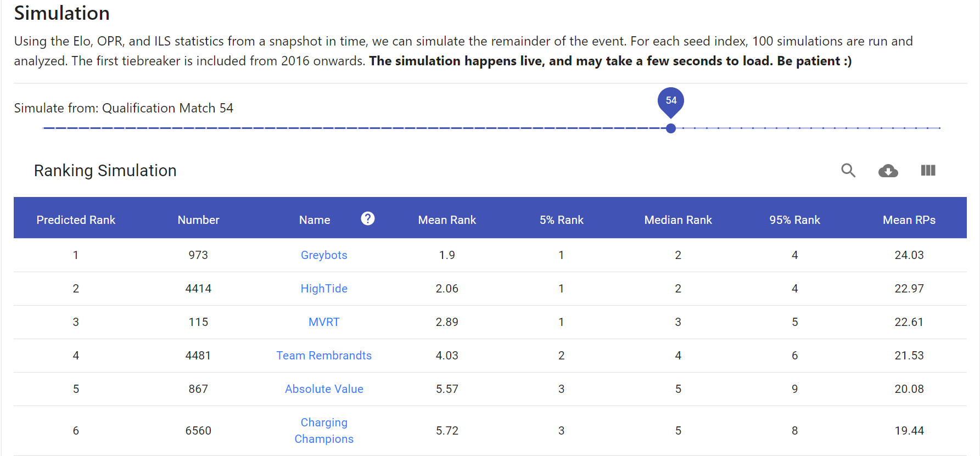Viewport: 980px width, 456px height.
Task: Click the 54 slider value bubble
Action: point(671,100)
